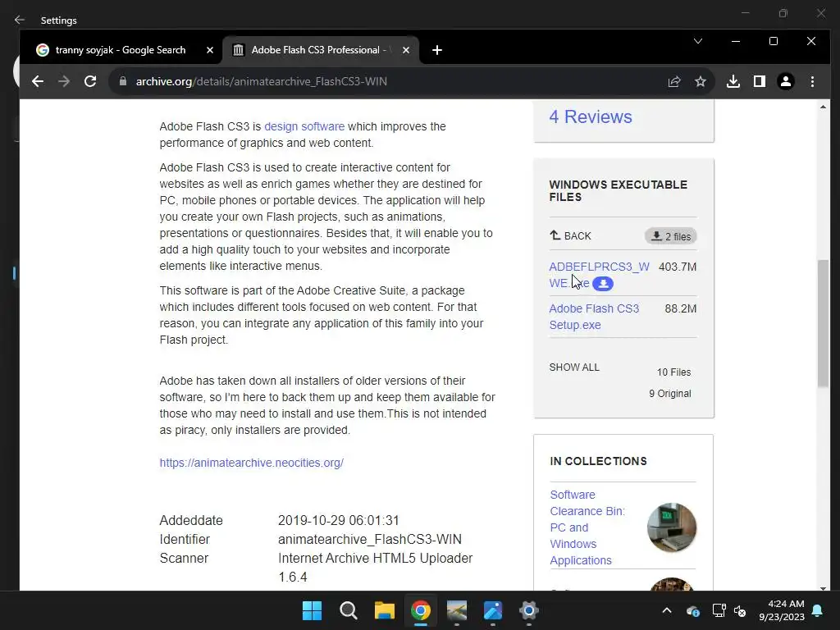The height and width of the screenshot is (630, 840).
Task: Click the browser forward arrow
Action: pyautogui.click(x=64, y=81)
